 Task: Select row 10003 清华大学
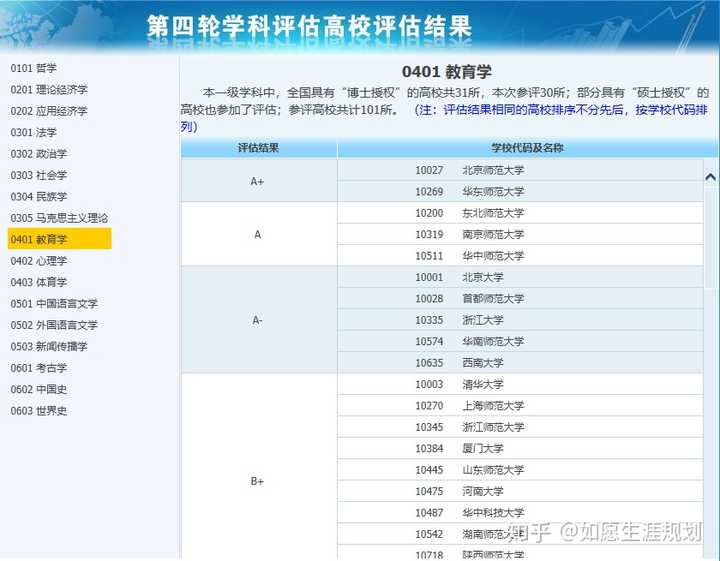(520, 384)
